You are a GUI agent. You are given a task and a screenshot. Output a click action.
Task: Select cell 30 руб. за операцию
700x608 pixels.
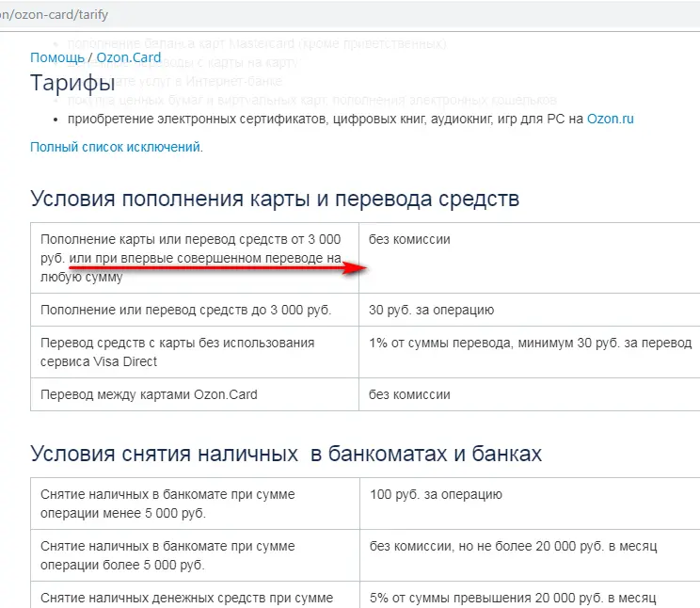(530, 310)
